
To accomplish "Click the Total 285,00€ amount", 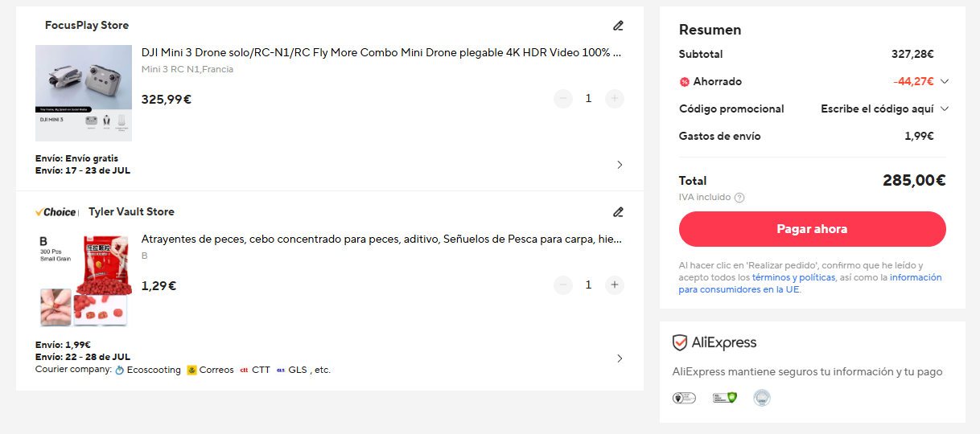I will (914, 181).
